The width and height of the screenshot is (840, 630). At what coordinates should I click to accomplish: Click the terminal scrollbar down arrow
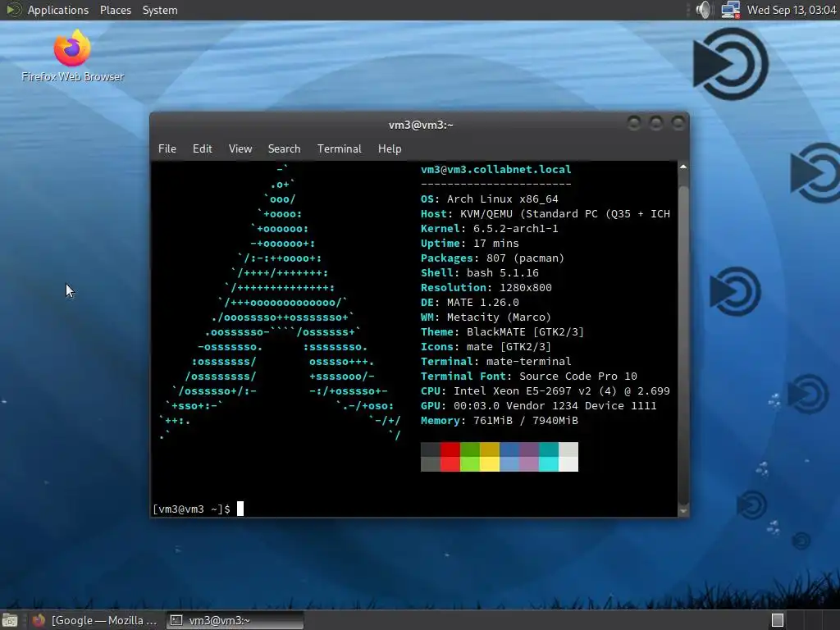click(x=683, y=511)
